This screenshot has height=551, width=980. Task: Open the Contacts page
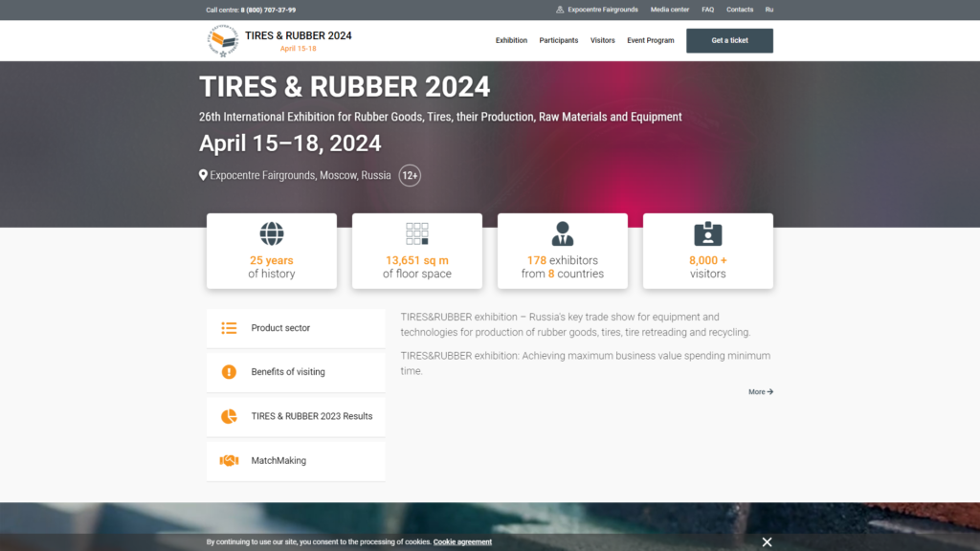[x=740, y=10]
